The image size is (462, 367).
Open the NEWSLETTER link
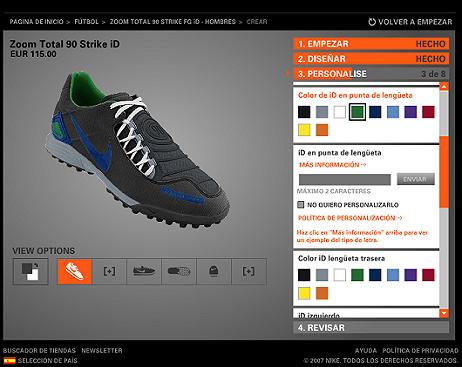tap(102, 351)
